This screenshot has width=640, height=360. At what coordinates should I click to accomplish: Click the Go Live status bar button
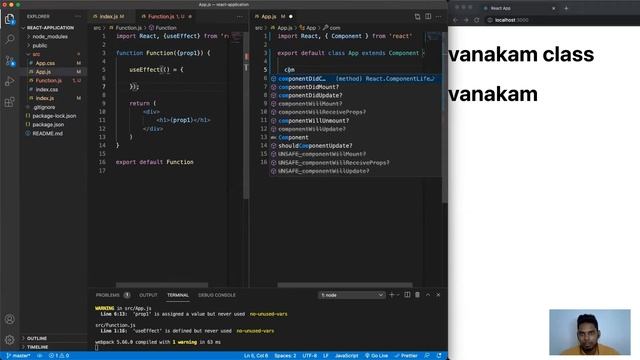point(376,356)
